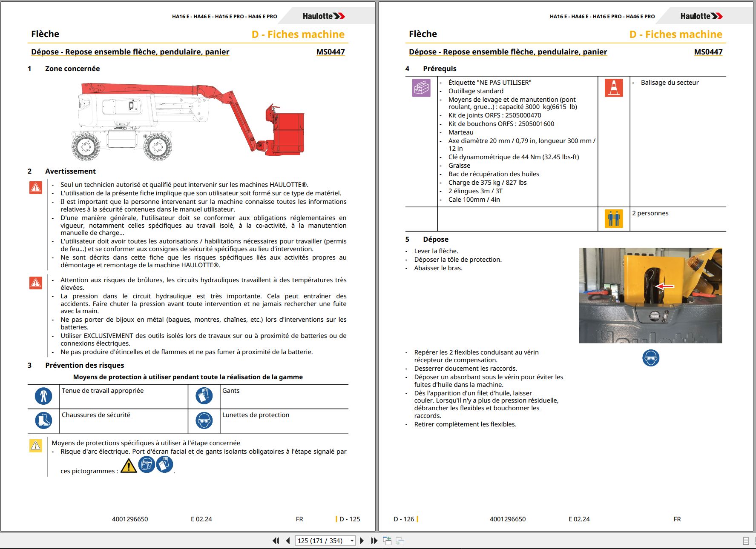This screenshot has width=756, height=549.
Task: Click the 'D - 126' page number footer
Action: [x=404, y=519]
